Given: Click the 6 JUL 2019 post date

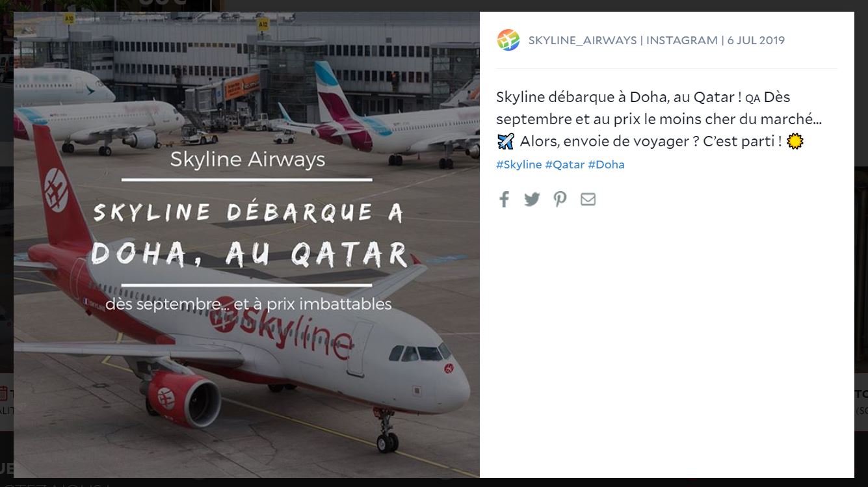Looking at the screenshot, I should [756, 40].
